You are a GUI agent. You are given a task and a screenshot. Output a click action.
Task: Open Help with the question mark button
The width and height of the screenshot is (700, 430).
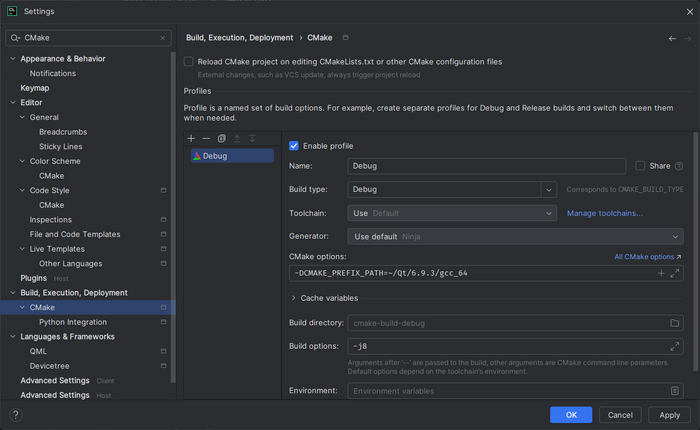click(x=16, y=415)
